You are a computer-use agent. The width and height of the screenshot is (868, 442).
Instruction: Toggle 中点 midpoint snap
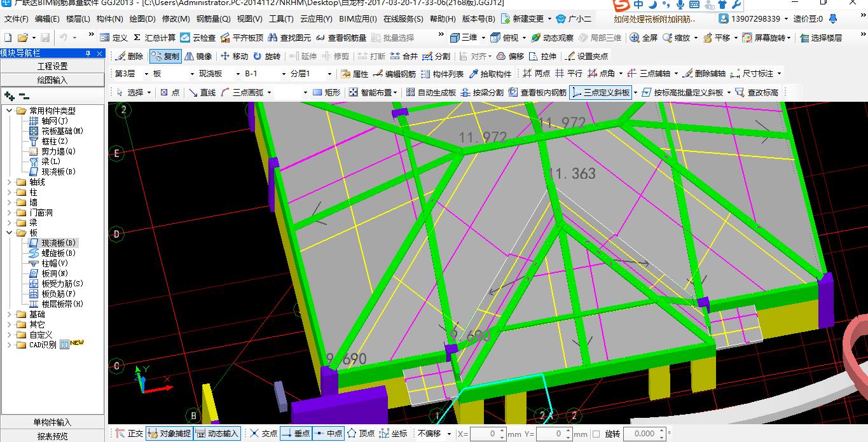(x=329, y=434)
